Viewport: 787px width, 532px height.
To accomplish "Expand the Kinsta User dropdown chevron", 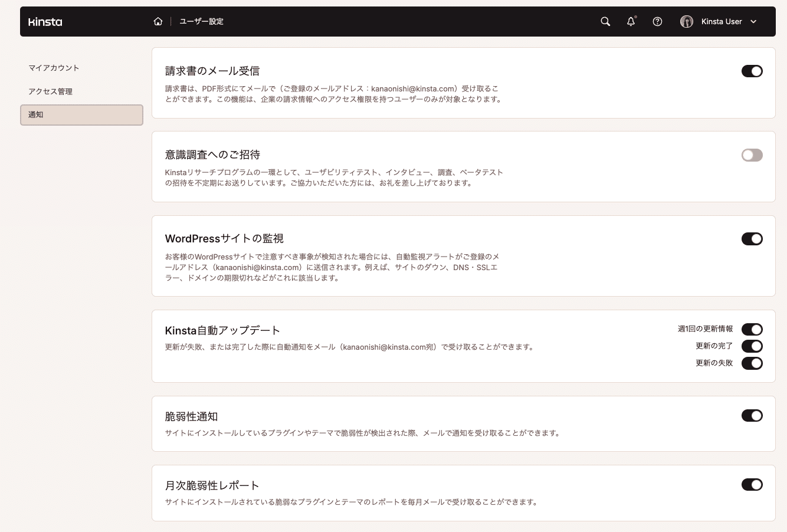I will point(753,22).
